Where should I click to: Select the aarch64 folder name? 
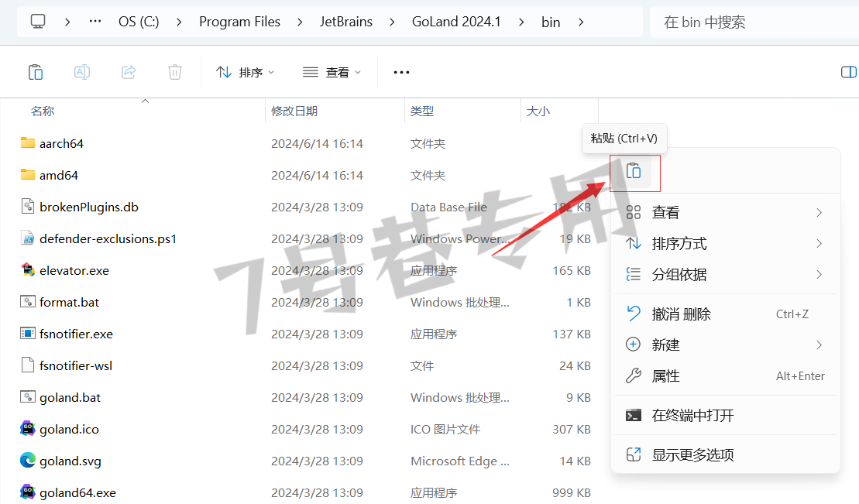coord(61,143)
